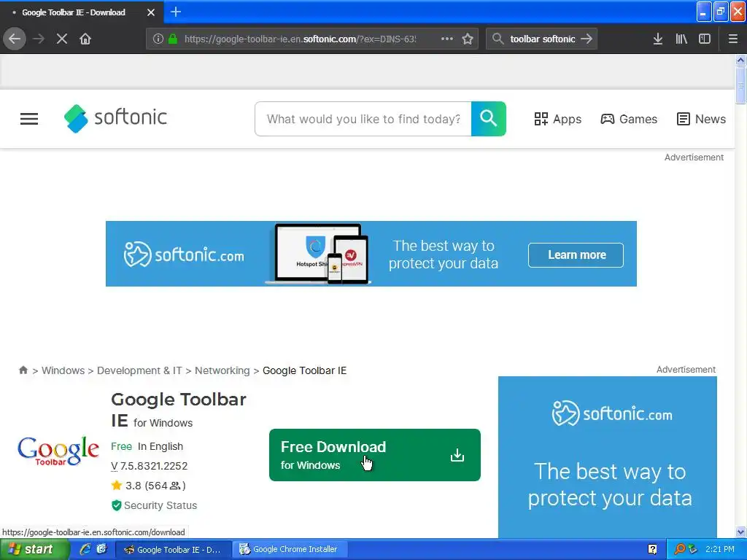The image size is (747, 560).
Task: Open the downloads arrow in toolbar
Action: pyautogui.click(x=658, y=39)
